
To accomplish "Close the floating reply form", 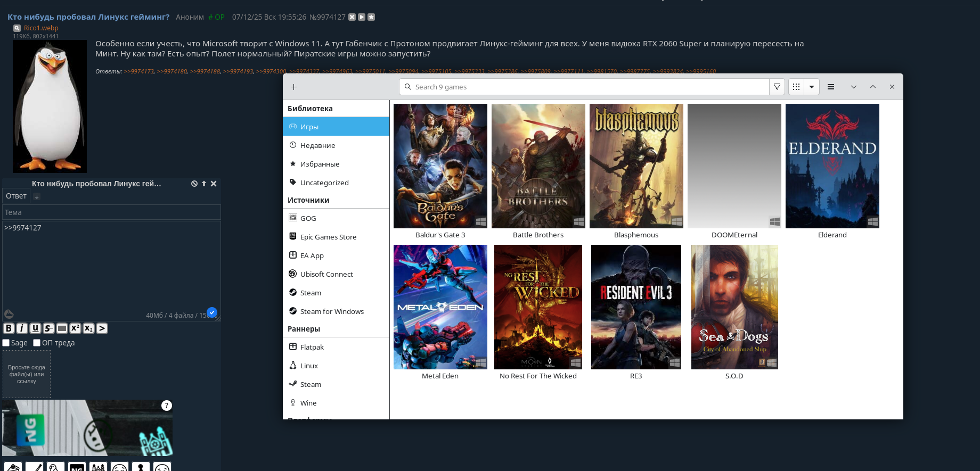I will click(x=214, y=184).
